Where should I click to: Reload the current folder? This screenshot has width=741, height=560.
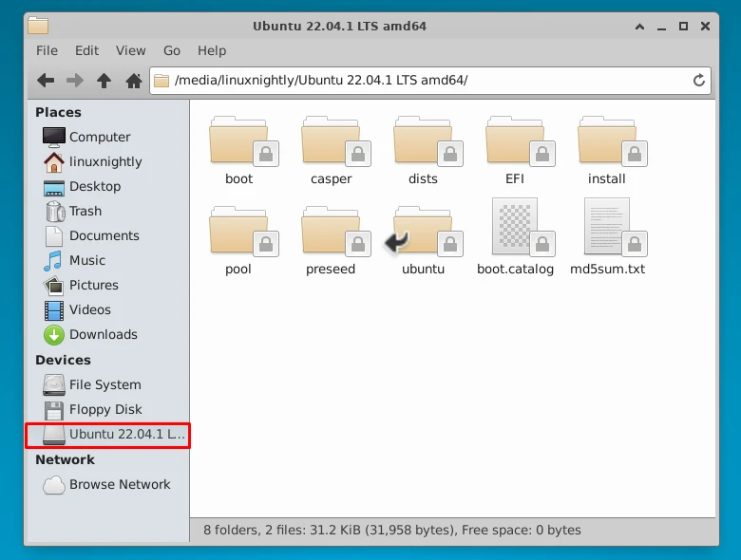pyautogui.click(x=699, y=81)
